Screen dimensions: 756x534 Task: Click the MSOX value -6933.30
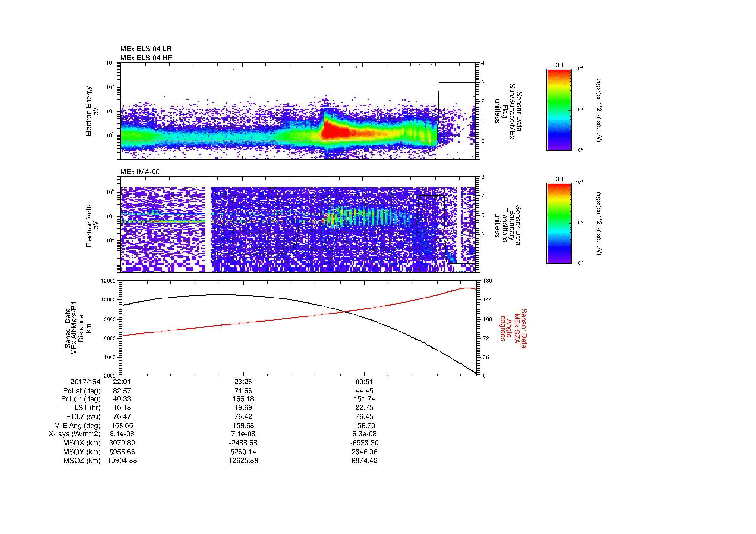[x=364, y=443]
